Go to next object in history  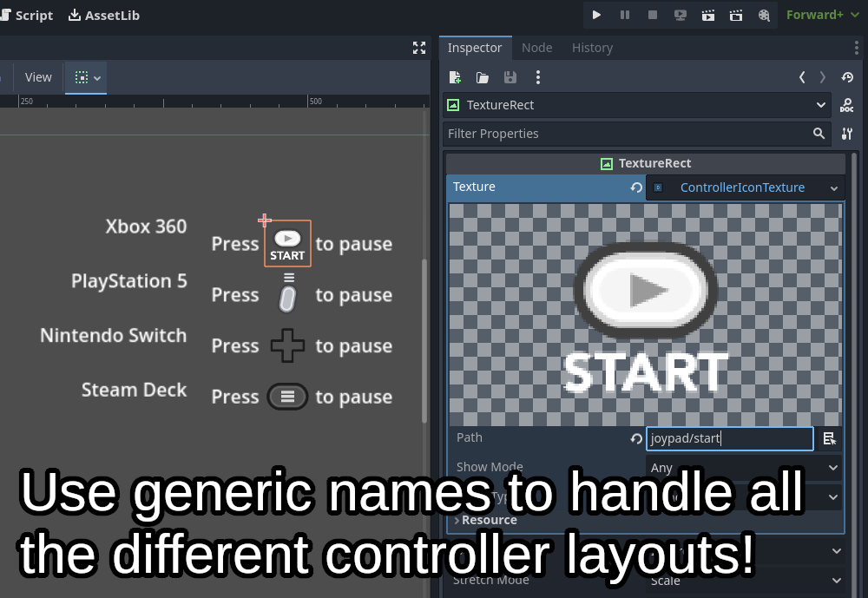click(x=823, y=77)
